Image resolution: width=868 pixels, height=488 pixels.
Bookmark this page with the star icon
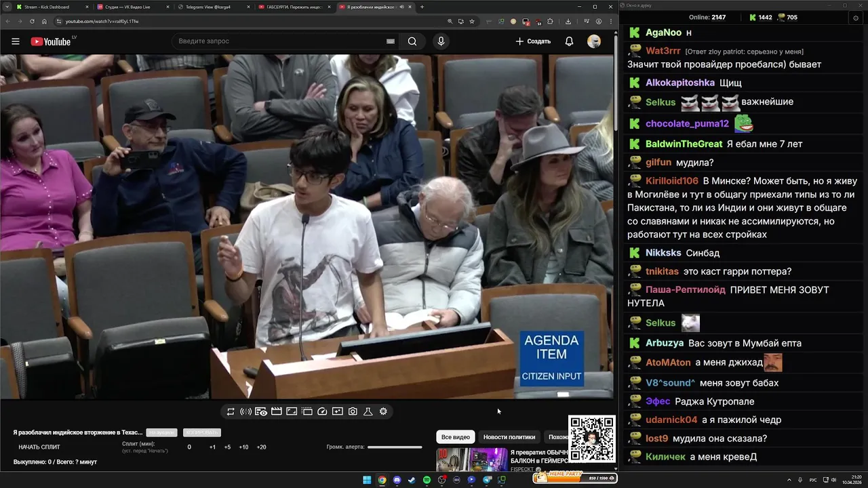pos(472,21)
